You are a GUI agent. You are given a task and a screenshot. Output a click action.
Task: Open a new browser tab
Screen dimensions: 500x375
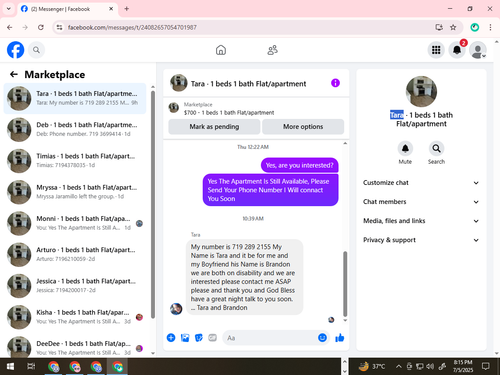[127, 9]
